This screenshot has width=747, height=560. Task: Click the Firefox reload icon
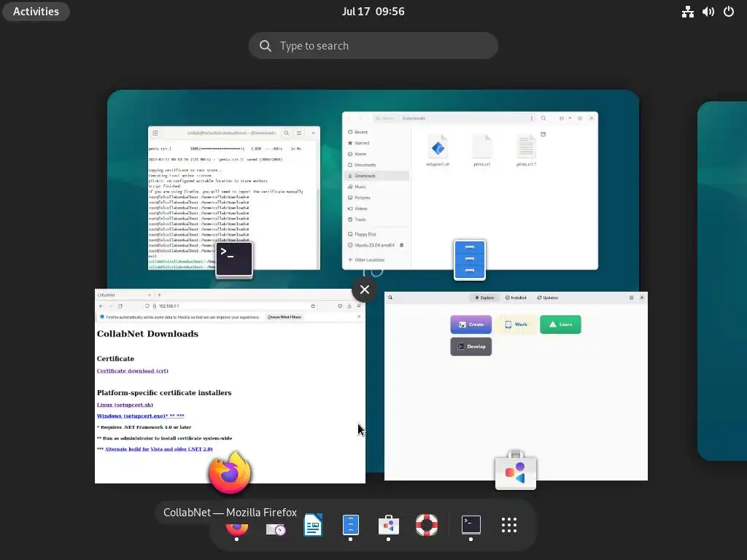[x=120, y=306]
